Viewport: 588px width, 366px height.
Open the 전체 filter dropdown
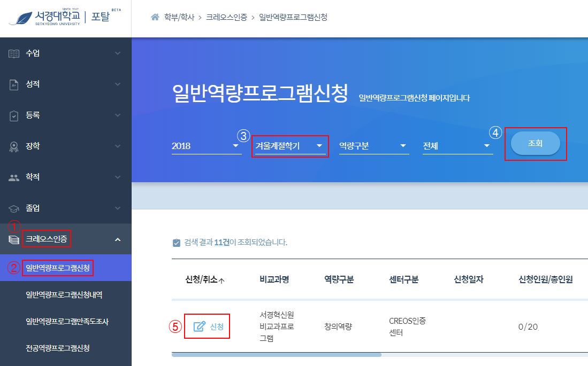pyautogui.click(x=457, y=144)
